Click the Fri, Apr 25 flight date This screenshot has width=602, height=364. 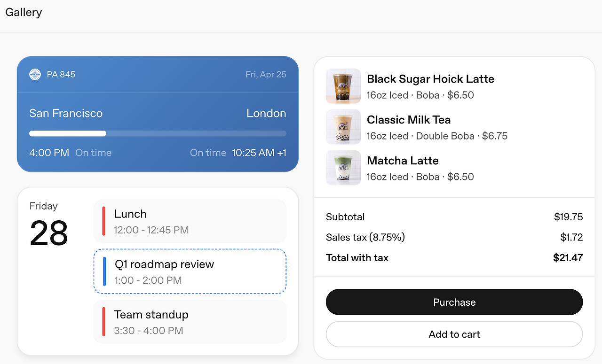266,74
